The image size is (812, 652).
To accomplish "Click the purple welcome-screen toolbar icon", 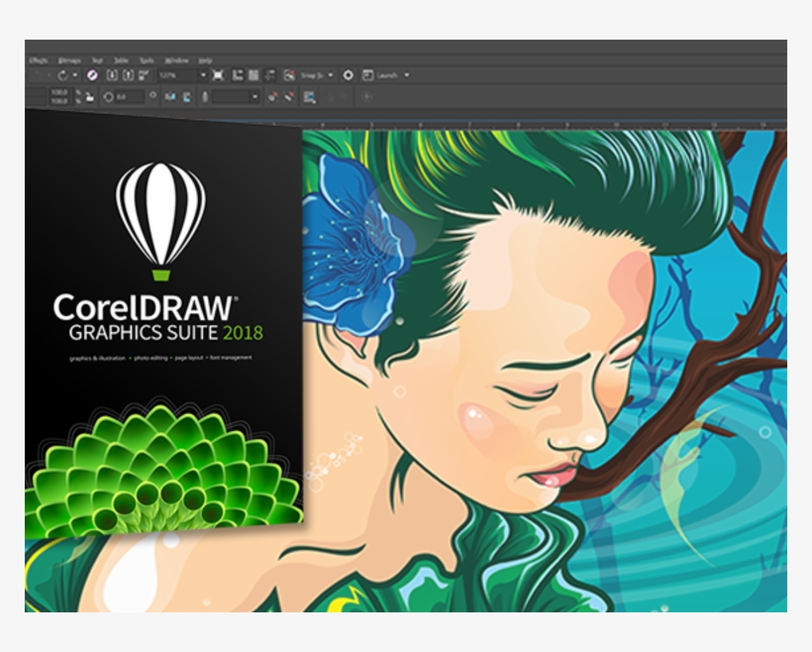I will click(x=92, y=72).
